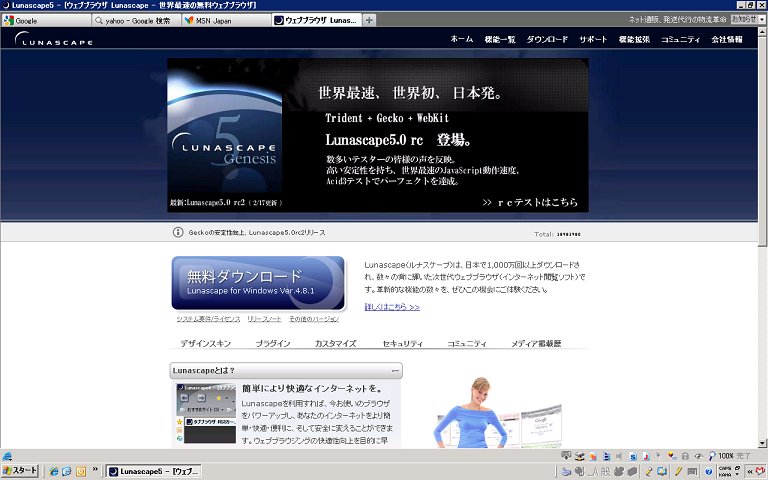Click the engine switch IE icon in status bar
The width and height of the screenshot is (768, 480).
click(x=7, y=456)
